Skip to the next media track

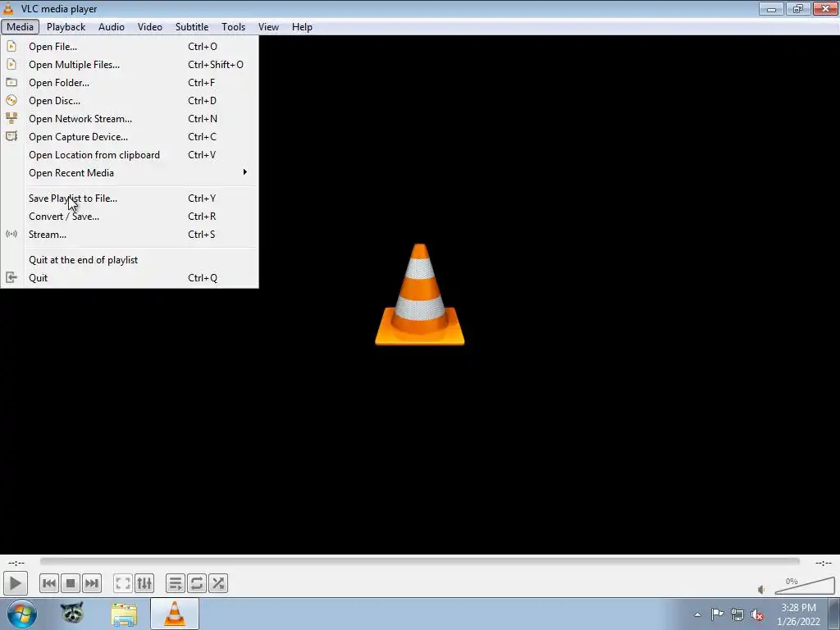click(92, 583)
